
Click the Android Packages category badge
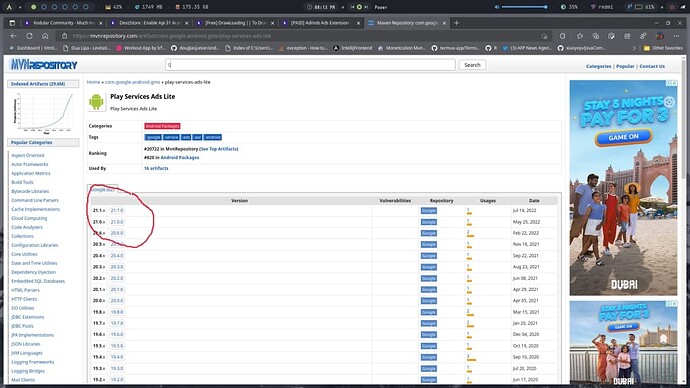coord(162,126)
